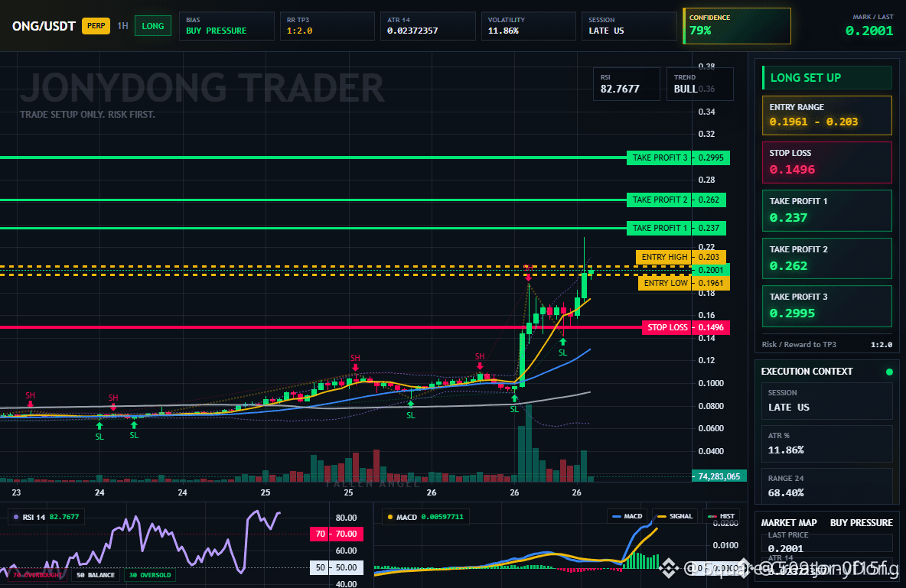Click the 0.2995 price tag on axis
This screenshot has width=906, height=588.
coord(711,158)
